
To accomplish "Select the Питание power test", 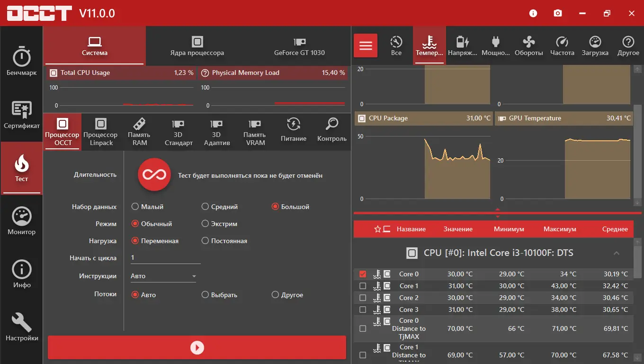I will [294, 131].
